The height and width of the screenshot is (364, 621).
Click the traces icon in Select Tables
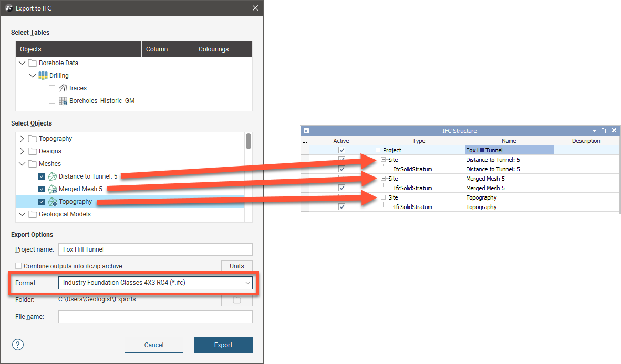[x=63, y=88]
